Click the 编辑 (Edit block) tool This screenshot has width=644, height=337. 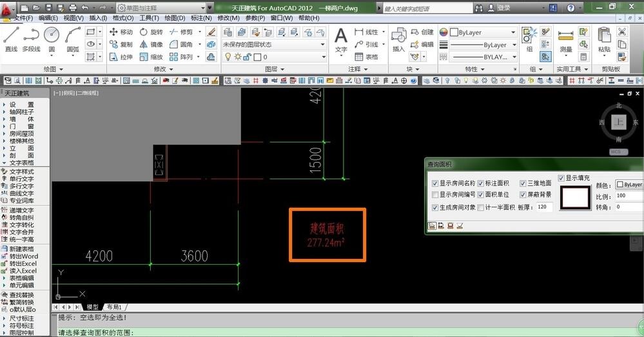(422, 44)
